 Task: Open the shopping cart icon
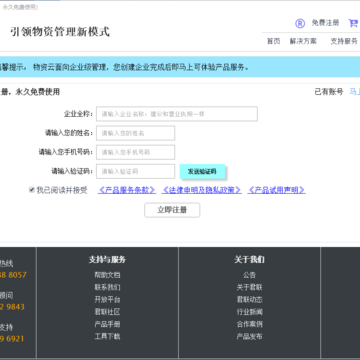(x=353, y=23)
